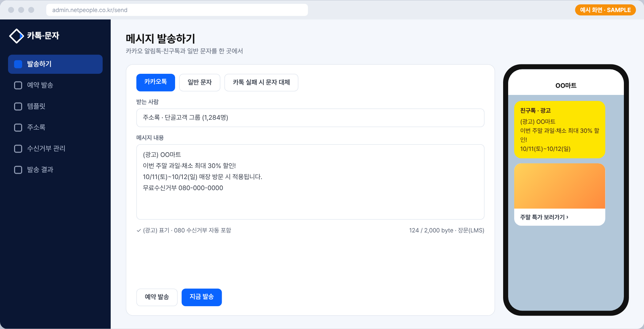
Task: Click the 카톡·문자 diamond logo icon
Action: 16,36
